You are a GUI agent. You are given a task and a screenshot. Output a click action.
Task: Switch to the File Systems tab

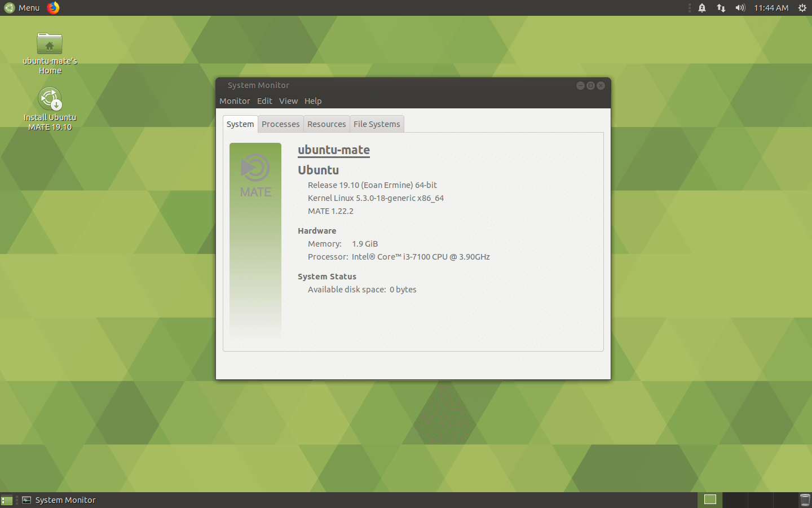(x=377, y=124)
